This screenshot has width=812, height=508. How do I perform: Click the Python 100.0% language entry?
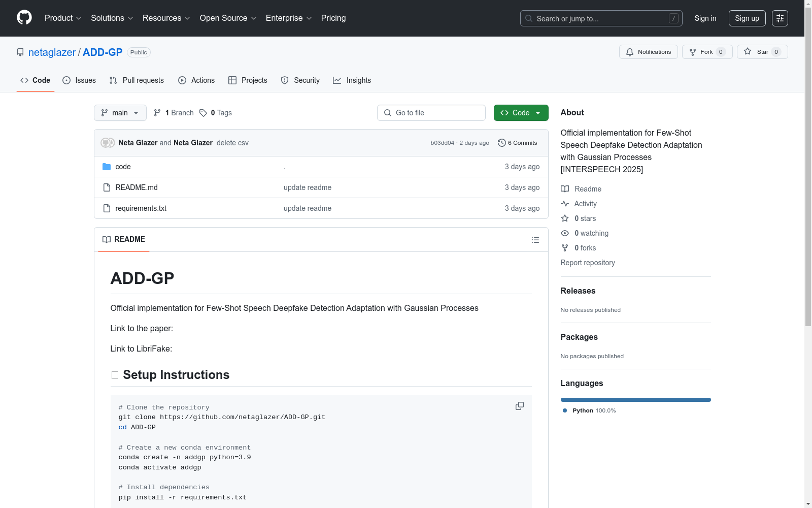click(589, 410)
